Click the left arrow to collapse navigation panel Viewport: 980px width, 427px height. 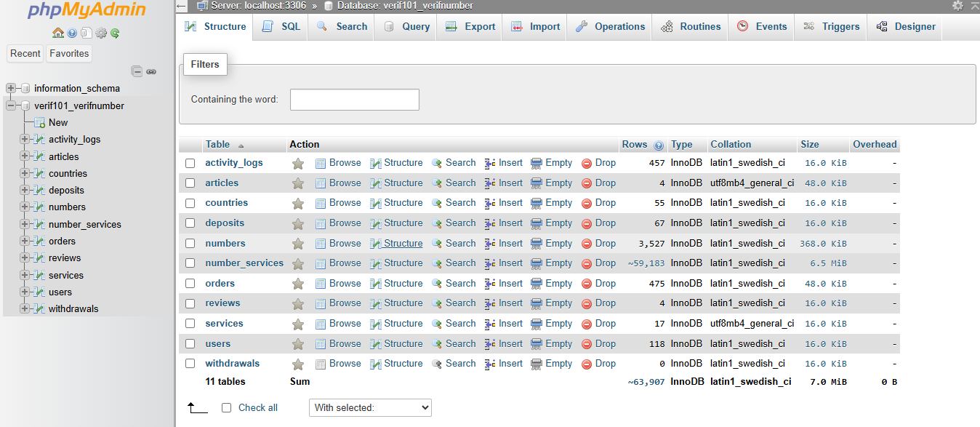coord(181,6)
